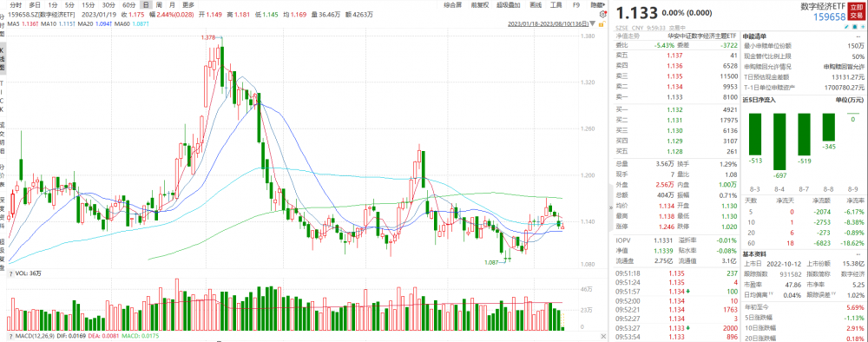
Task: Open the 工具 tools menu
Action: 556,4
